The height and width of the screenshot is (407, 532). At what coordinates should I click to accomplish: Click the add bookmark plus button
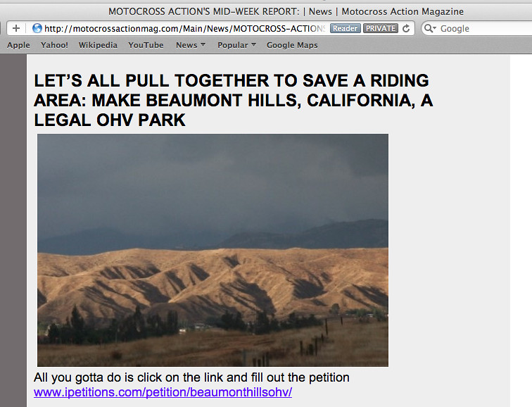tap(16, 28)
